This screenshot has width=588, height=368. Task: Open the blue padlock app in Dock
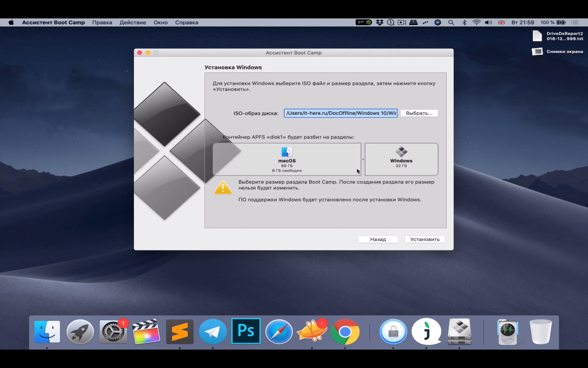point(393,331)
